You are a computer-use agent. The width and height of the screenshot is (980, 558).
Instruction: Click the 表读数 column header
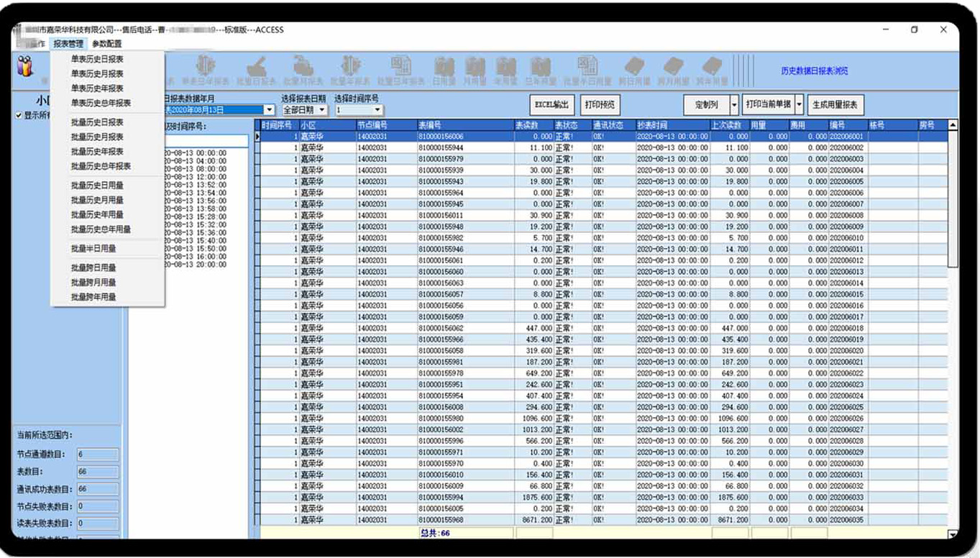(533, 125)
